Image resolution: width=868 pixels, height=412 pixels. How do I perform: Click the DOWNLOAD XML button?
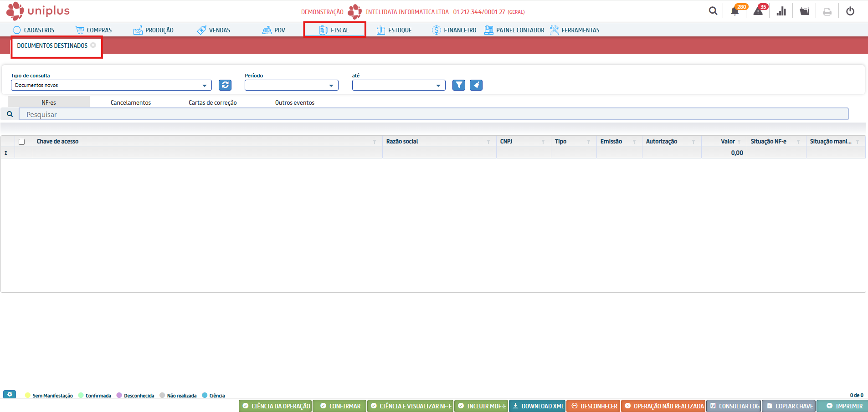[538, 406]
